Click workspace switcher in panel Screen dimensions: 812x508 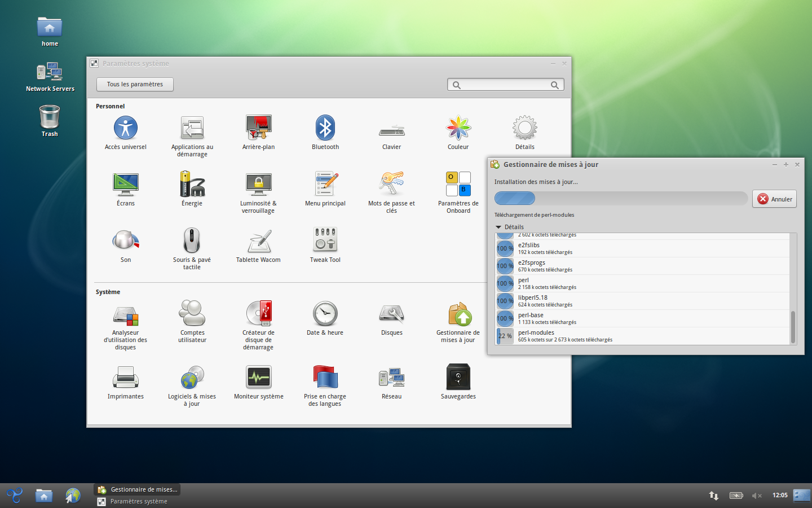click(x=801, y=496)
